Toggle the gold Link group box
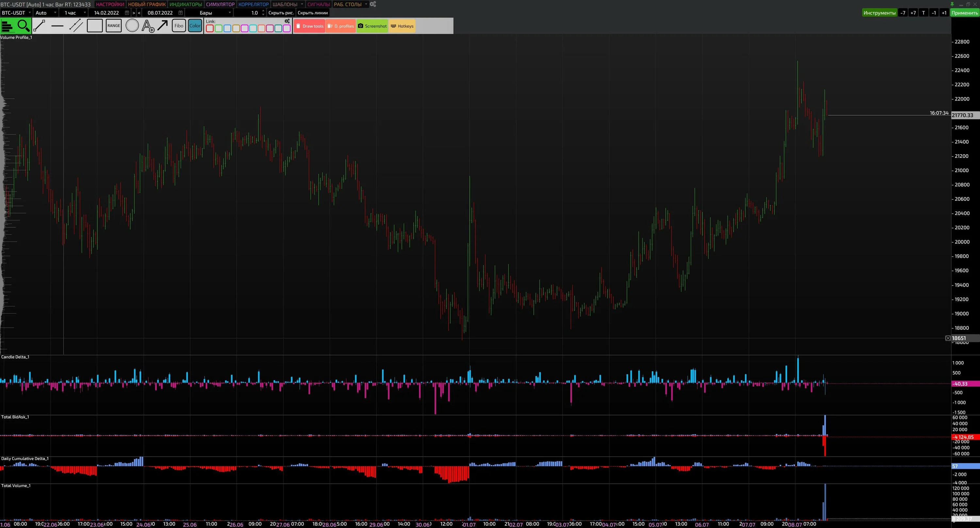Viewport: 980px width, 528px height. point(236,28)
